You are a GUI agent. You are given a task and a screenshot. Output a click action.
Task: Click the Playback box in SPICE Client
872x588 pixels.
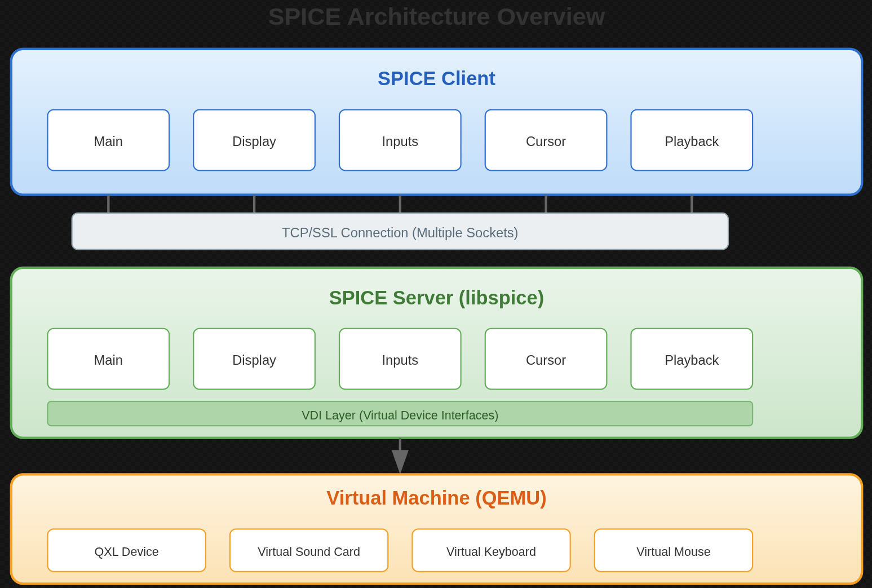692,140
